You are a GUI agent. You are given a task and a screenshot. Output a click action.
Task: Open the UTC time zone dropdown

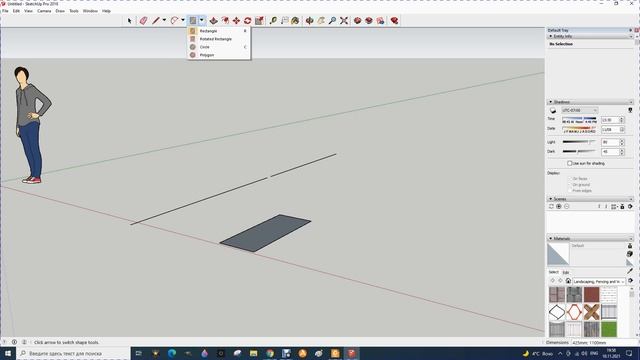pos(580,111)
